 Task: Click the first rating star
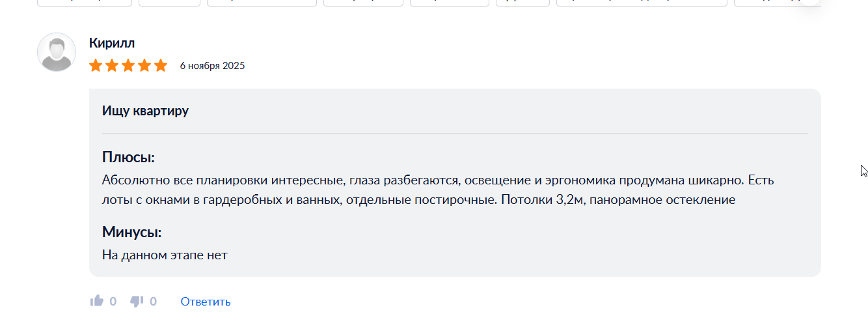click(x=96, y=65)
